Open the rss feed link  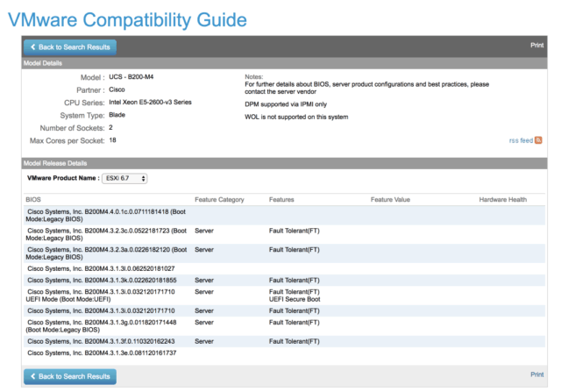coord(521,140)
